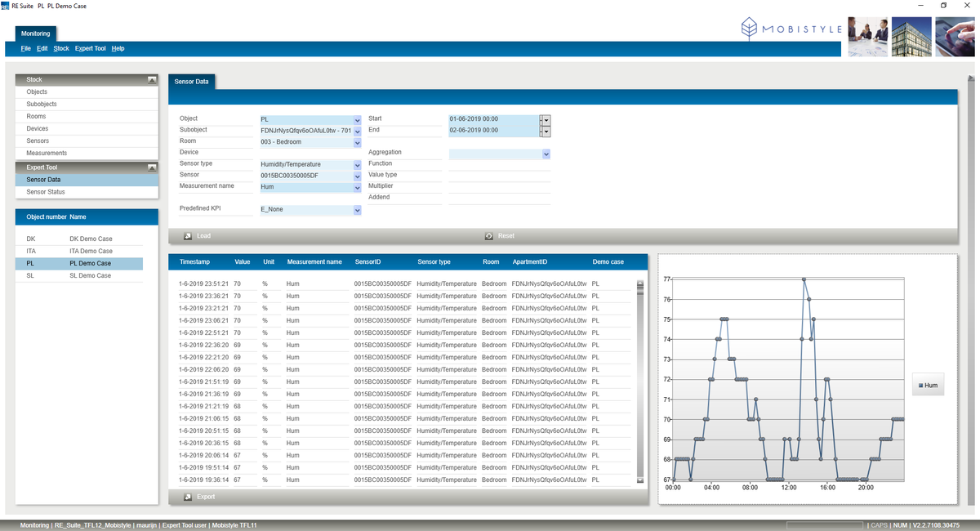This screenshot has height=531, width=980.
Task: Open the Aggregation dropdown
Action: [x=546, y=154]
